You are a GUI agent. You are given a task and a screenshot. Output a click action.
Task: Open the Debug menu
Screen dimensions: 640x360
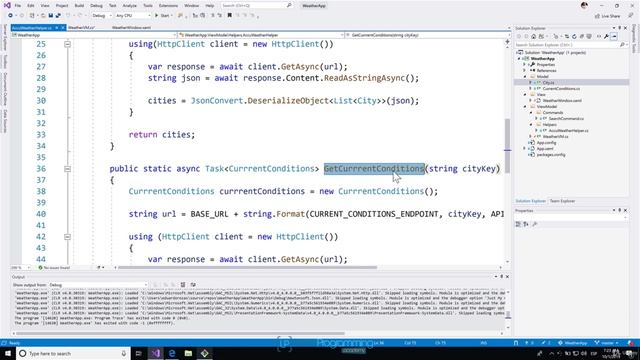click(x=96, y=6)
